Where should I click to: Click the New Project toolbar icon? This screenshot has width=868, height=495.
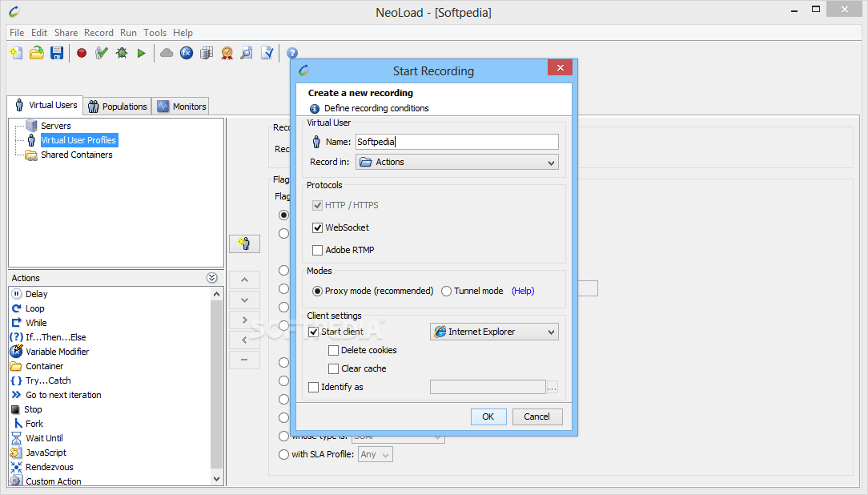pyautogui.click(x=17, y=53)
